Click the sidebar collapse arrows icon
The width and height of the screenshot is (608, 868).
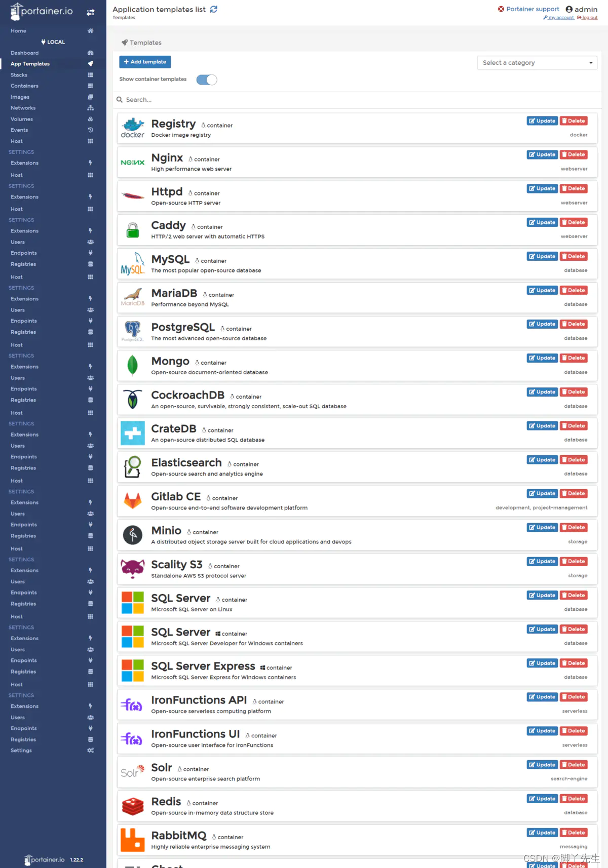coord(90,12)
